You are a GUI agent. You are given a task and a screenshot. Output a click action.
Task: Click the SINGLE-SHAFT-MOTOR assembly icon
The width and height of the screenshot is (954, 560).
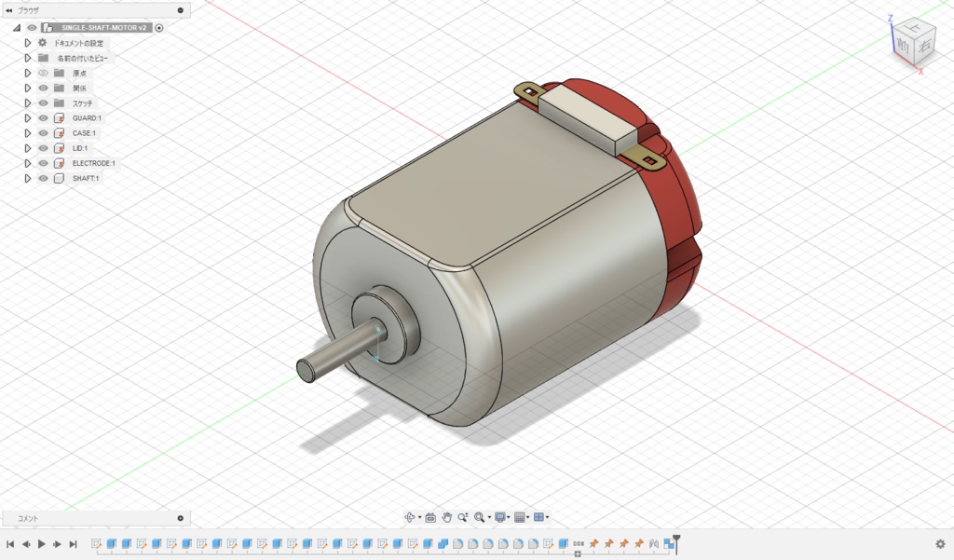click(48, 27)
